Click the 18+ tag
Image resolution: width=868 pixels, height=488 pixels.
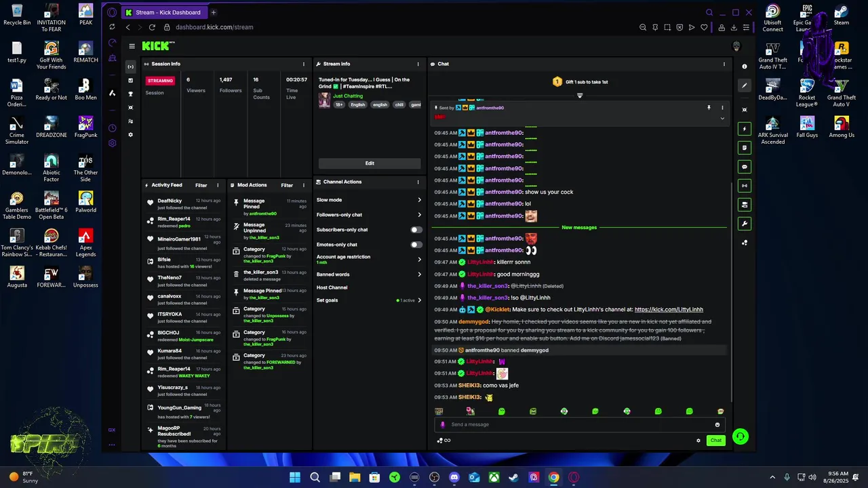(339, 105)
